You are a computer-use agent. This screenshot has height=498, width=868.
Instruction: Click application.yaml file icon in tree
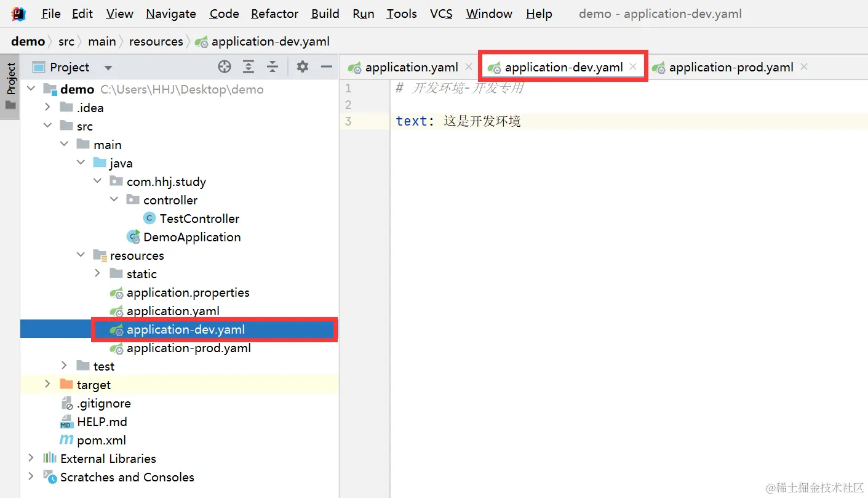coord(116,311)
